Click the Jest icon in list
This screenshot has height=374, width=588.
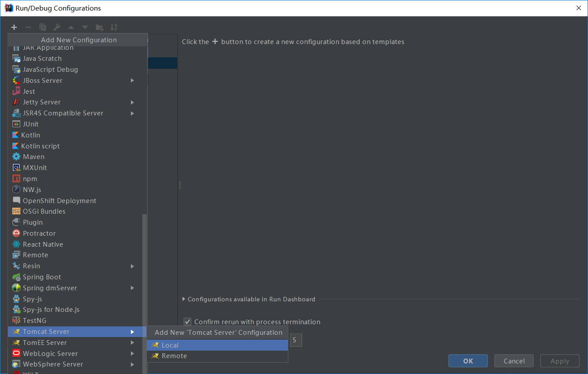[16, 92]
